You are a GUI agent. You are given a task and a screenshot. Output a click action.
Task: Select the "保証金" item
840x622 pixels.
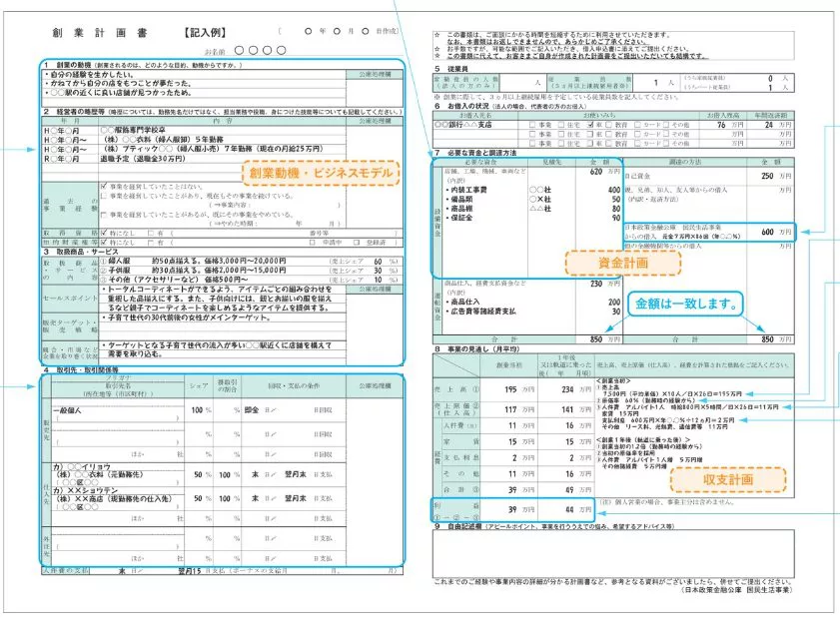(459, 218)
